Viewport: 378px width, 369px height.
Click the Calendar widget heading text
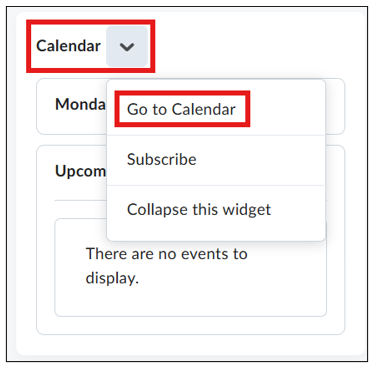[68, 46]
